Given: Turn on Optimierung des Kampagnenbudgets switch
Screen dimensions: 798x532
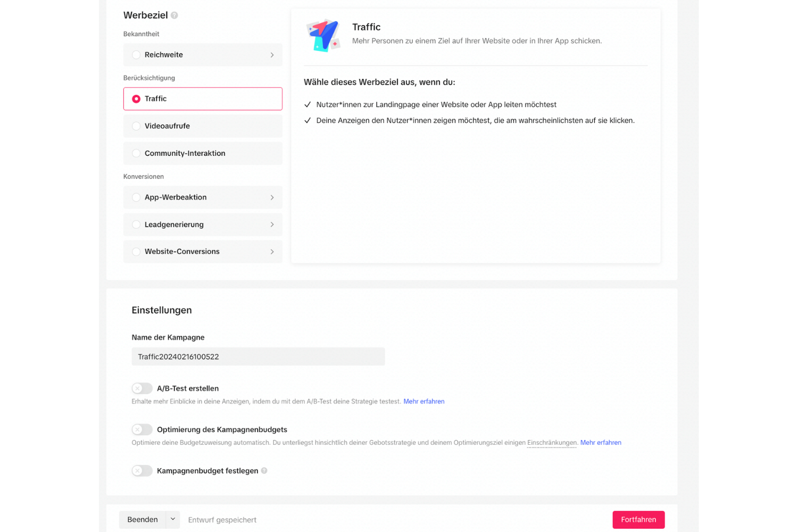Looking at the screenshot, I should [x=142, y=429].
